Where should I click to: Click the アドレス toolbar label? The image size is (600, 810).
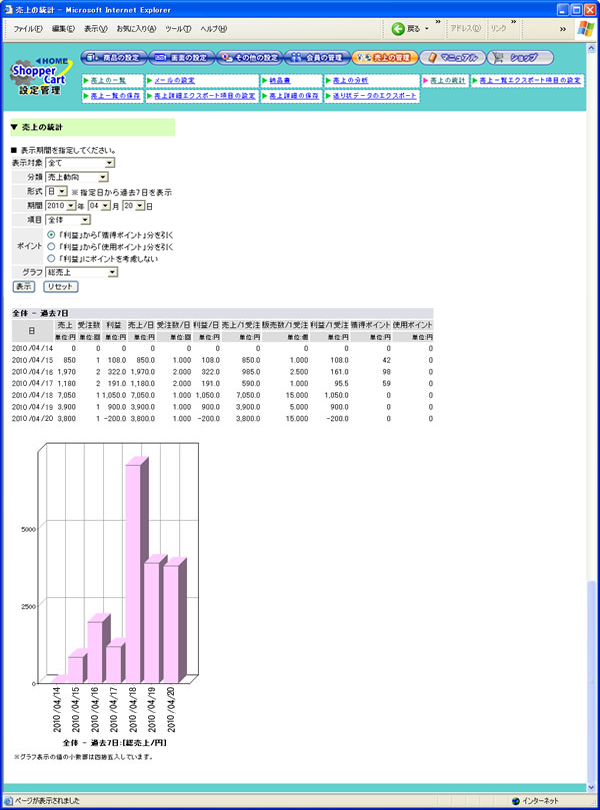tap(465, 28)
